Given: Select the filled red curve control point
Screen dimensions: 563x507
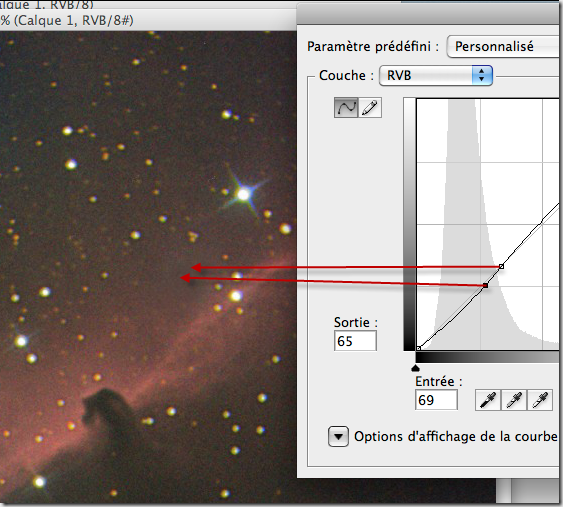Looking at the screenshot, I should [485, 285].
